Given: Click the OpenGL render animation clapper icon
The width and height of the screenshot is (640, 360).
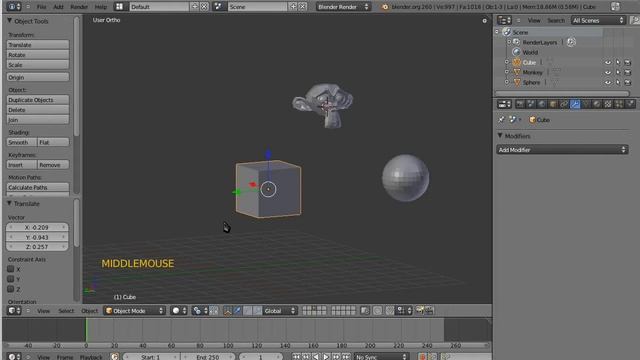Looking at the screenshot, I should click(429, 311).
